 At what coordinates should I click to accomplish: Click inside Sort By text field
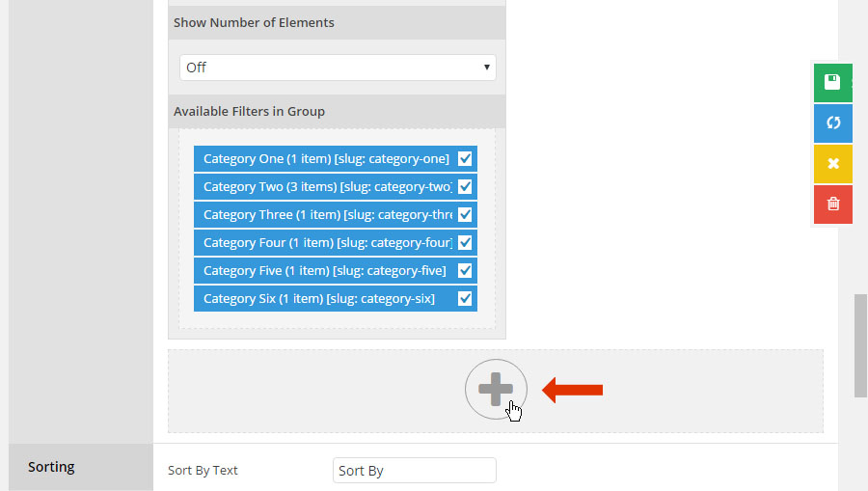[x=414, y=471]
